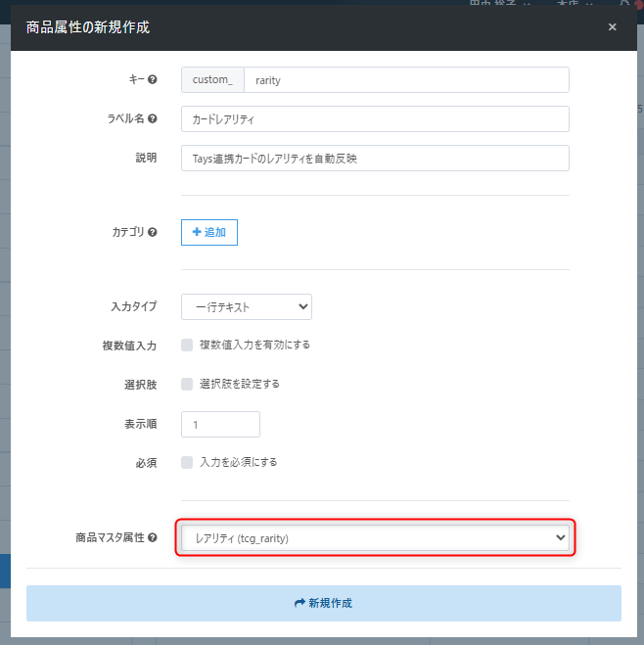Click the key input field containing rarity
Viewport: 644px width, 645px height.
coord(406,80)
